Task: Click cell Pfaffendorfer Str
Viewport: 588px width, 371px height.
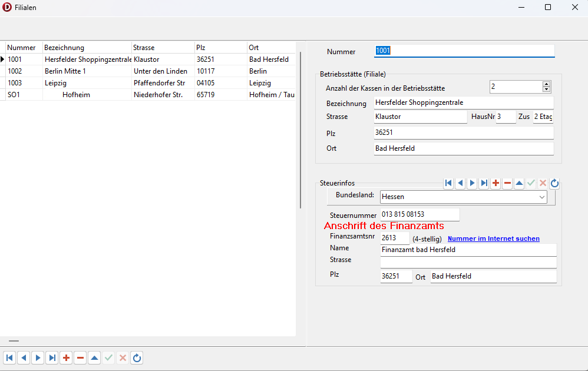Action: (163, 83)
